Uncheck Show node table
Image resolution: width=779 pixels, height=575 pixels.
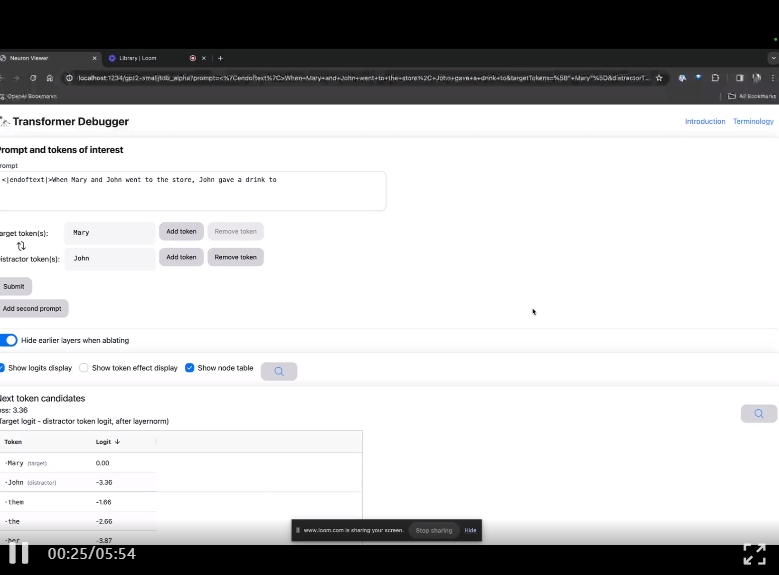coord(189,368)
